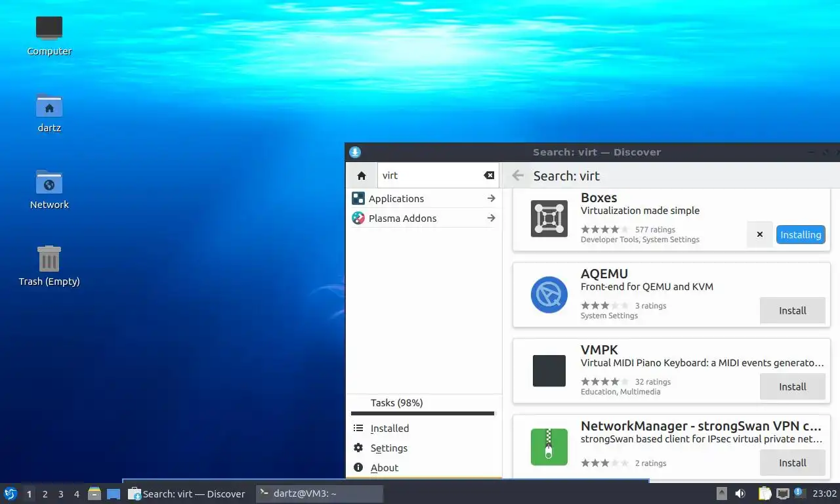
Task: Launch file manager from the panel
Action: [x=94, y=493]
